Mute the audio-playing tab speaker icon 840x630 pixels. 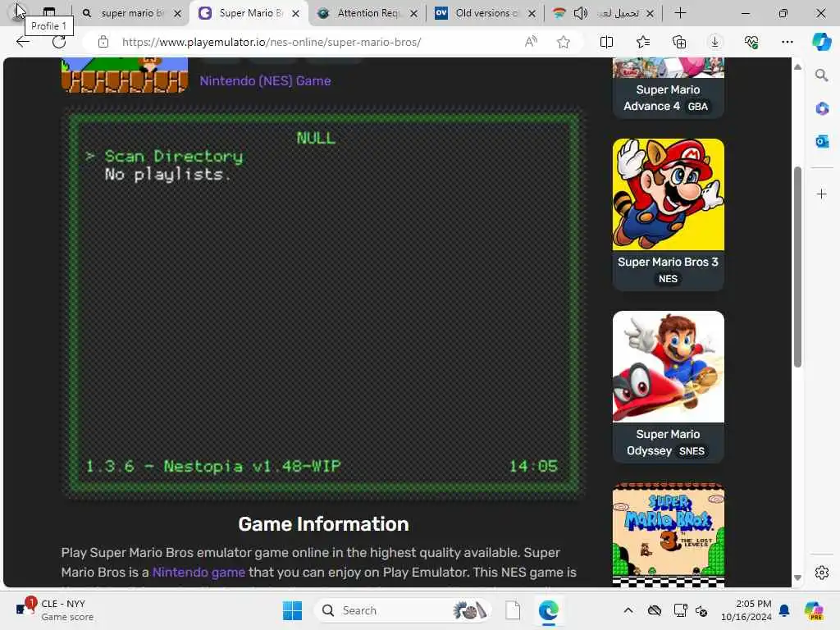580,13
